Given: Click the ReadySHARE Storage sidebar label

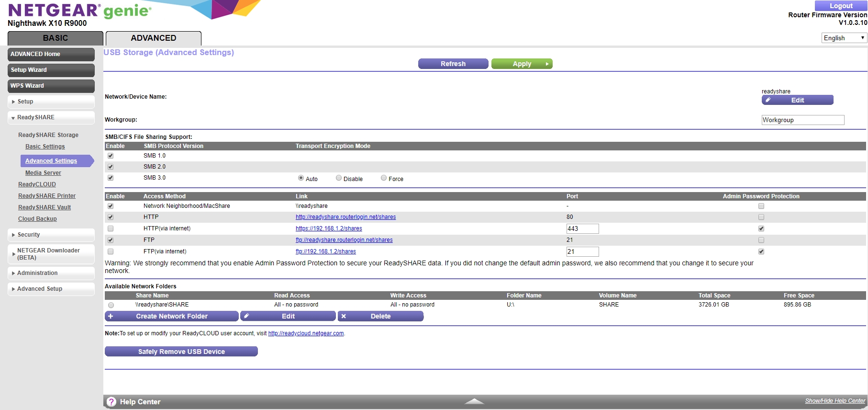Looking at the screenshot, I should coord(48,135).
